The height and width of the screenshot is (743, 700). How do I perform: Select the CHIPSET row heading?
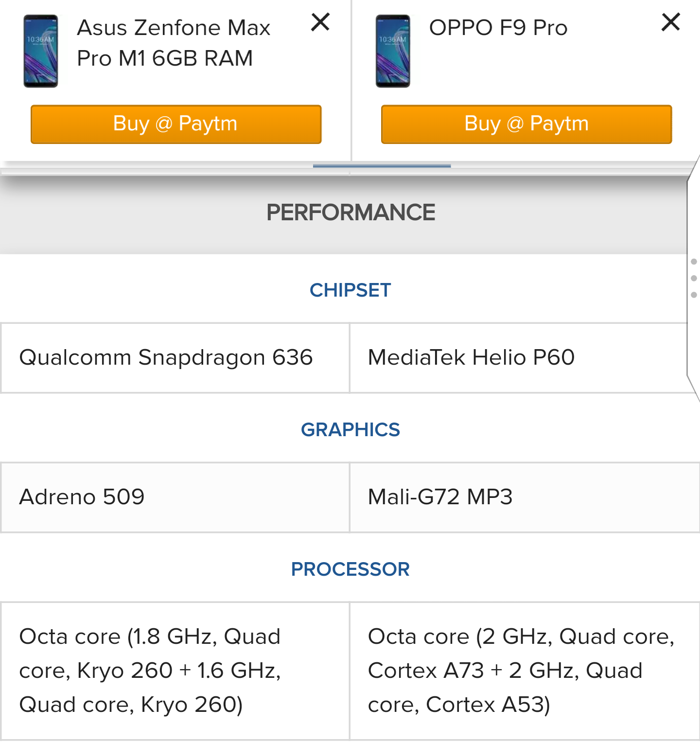tap(350, 290)
